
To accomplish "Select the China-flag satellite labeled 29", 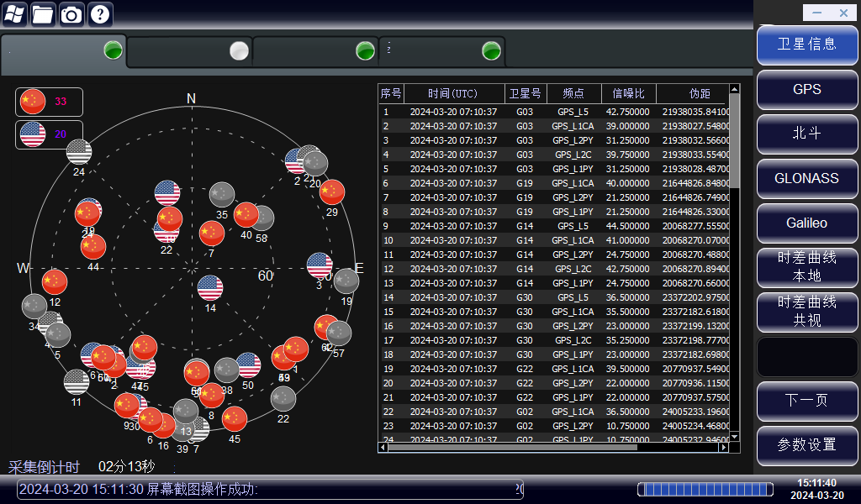I will coord(331,192).
